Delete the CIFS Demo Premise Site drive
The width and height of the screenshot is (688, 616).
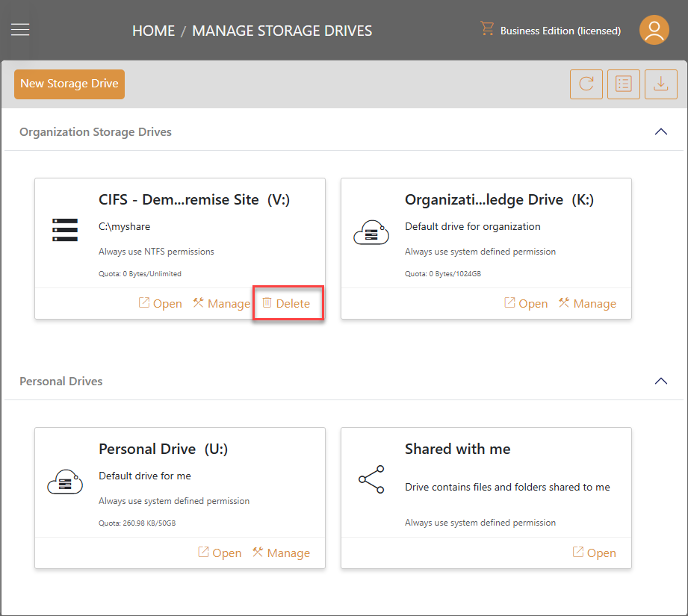286,303
